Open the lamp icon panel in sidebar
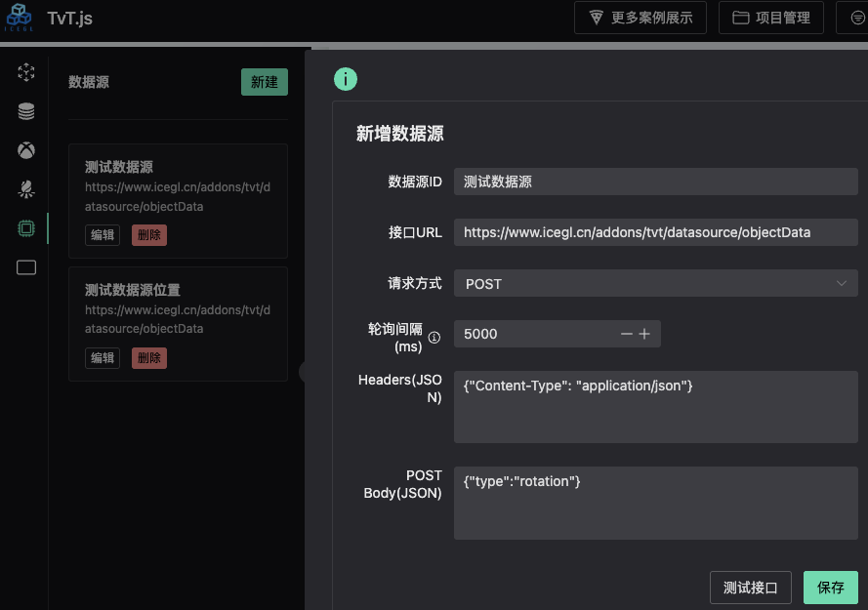The image size is (868, 610). (26, 189)
